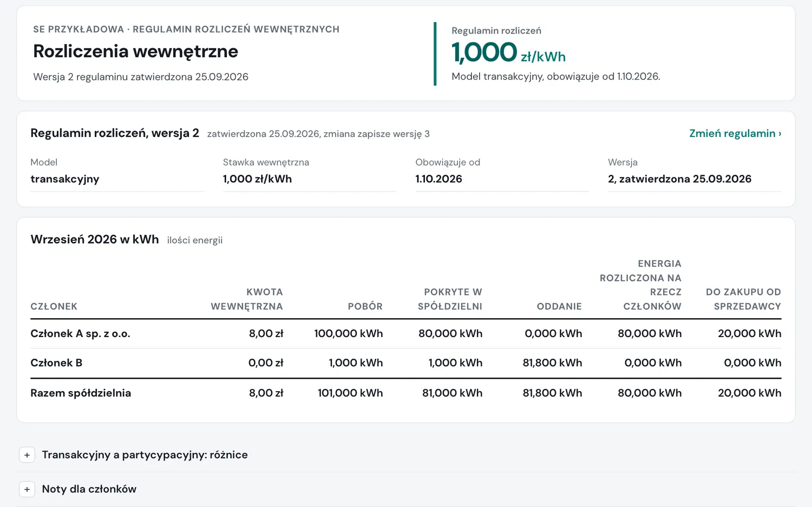Image resolution: width=812 pixels, height=507 pixels.
Task: Click the Pobór column header
Action: tap(365, 306)
